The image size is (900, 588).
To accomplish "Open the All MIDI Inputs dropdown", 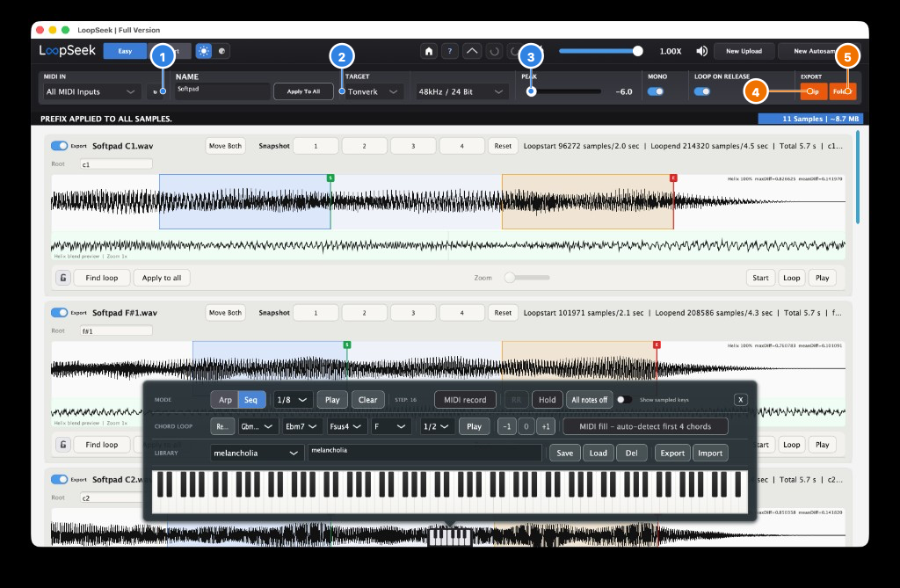I will pyautogui.click(x=91, y=92).
